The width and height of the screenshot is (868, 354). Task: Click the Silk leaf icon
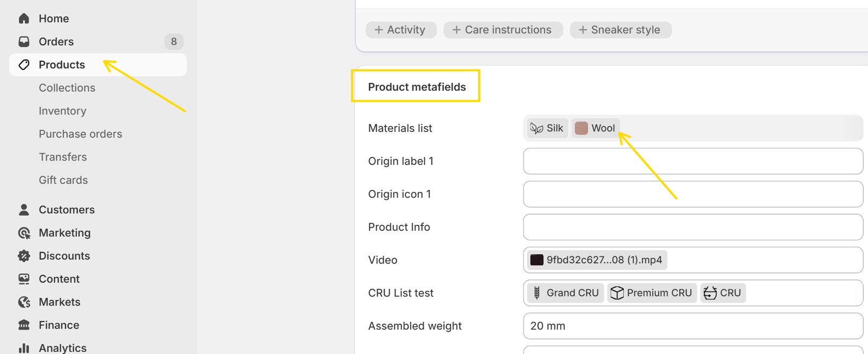(537, 128)
